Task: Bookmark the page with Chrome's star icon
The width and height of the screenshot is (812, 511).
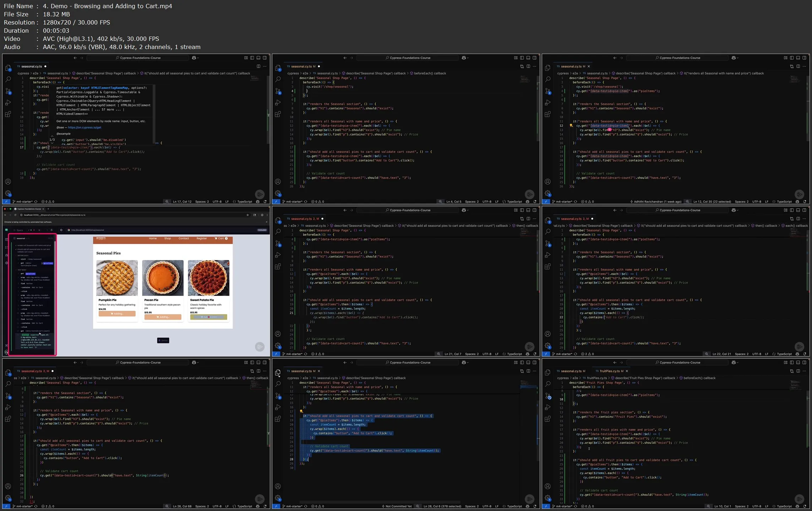Action: [x=247, y=215]
